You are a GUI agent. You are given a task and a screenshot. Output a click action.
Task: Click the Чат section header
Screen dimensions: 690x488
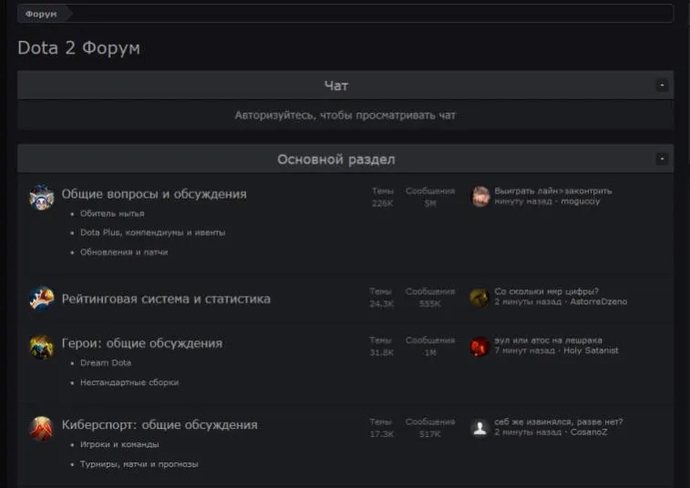[x=345, y=85]
